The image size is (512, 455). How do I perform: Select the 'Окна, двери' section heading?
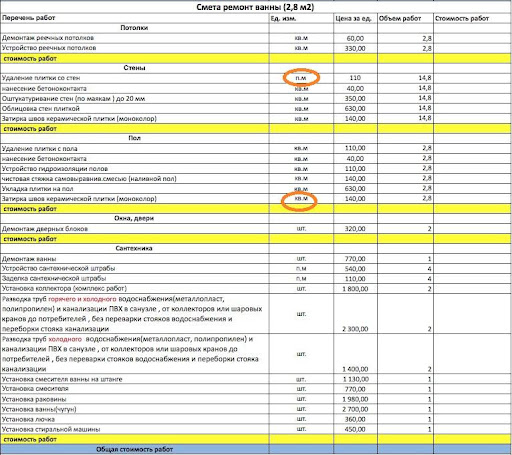pyautogui.click(x=134, y=218)
